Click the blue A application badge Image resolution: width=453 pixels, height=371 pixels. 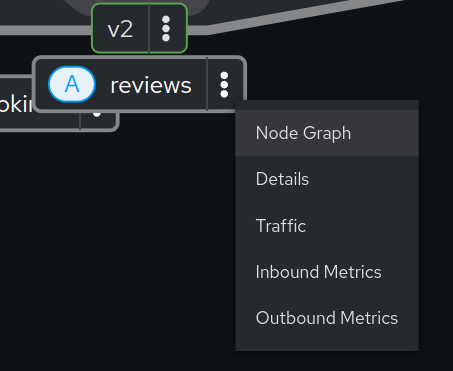tap(72, 84)
